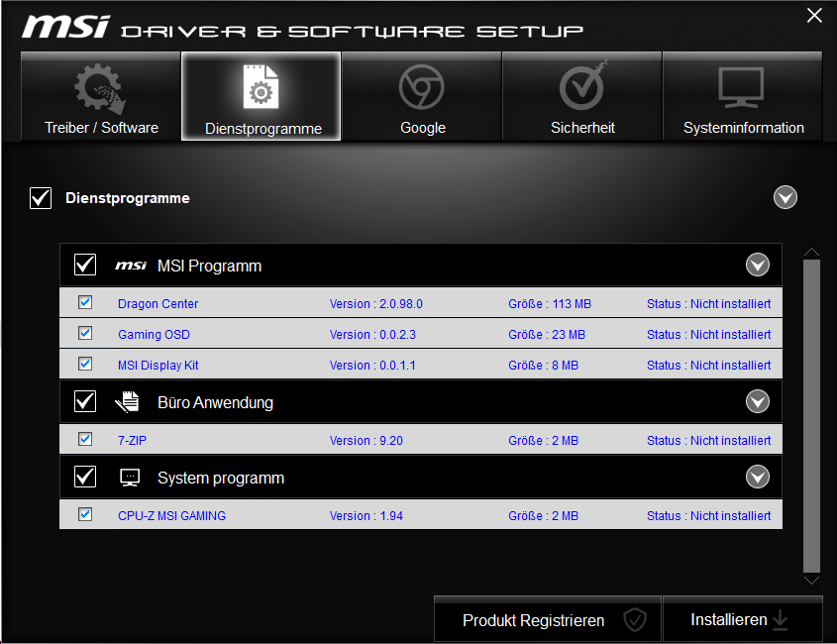
Task: Toggle the System programm group checkbox
Action: pos(85,477)
